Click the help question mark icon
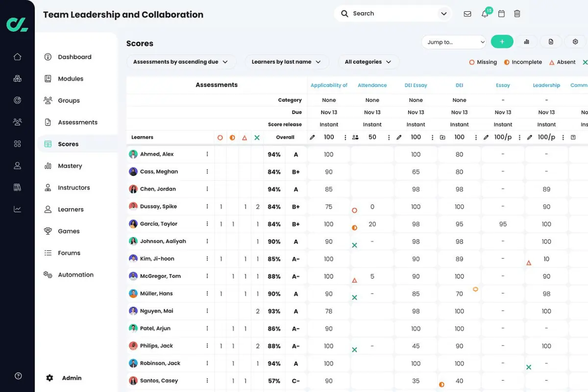This screenshot has height=392, width=588. click(18, 376)
